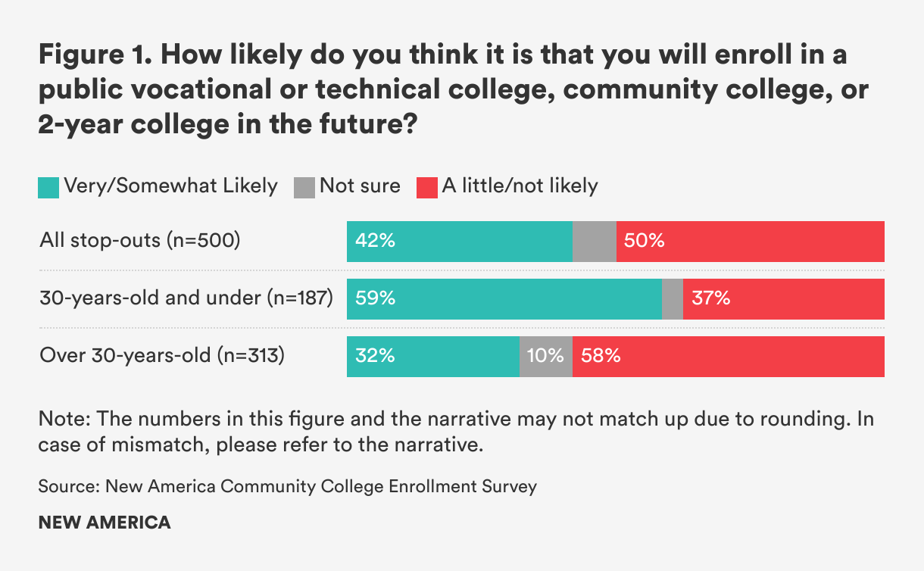This screenshot has height=571, width=924.
Task: Select the All stop-outs (n=500) row label
Action: point(139,242)
